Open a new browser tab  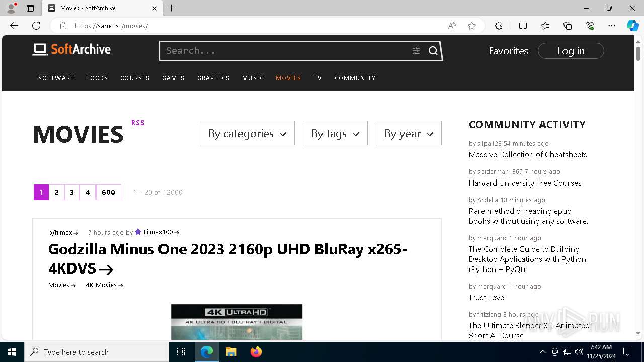(x=171, y=8)
